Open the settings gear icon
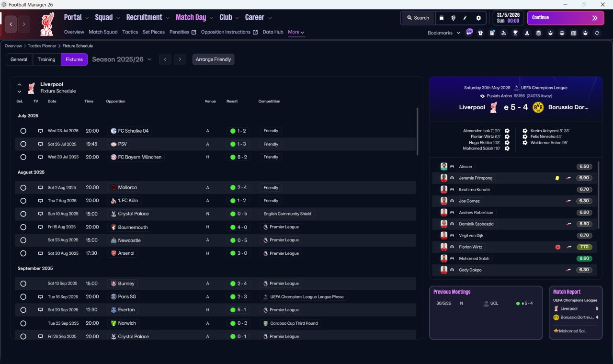 click(x=478, y=18)
